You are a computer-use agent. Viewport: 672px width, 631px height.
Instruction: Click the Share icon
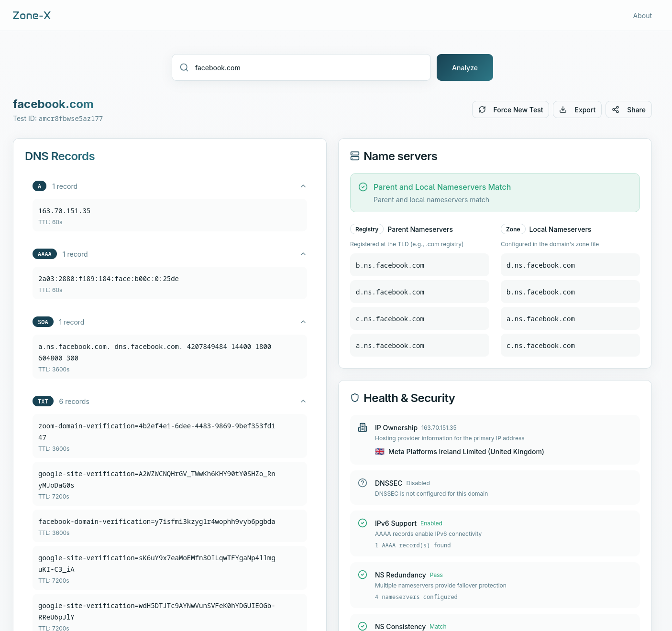click(x=616, y=109)
